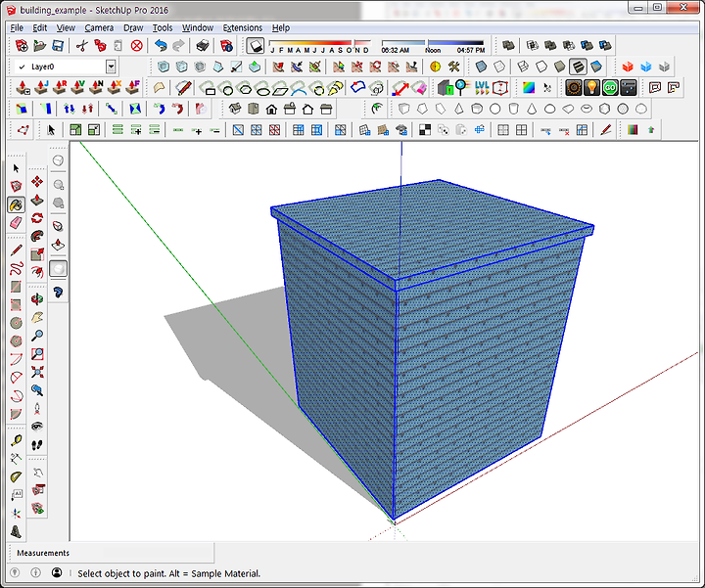Click the Cut scissors icon
This screenshot has width=705, height=588.
82,45
